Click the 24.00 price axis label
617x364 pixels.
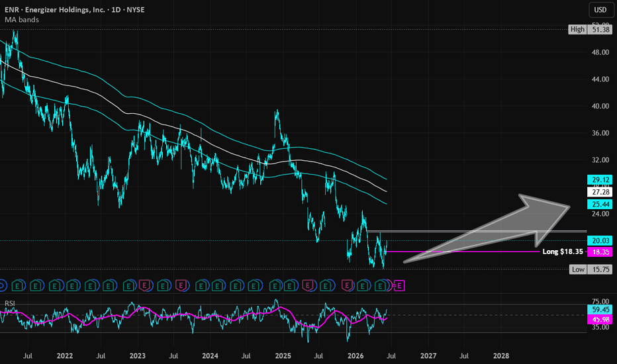(x=600, y=214)
